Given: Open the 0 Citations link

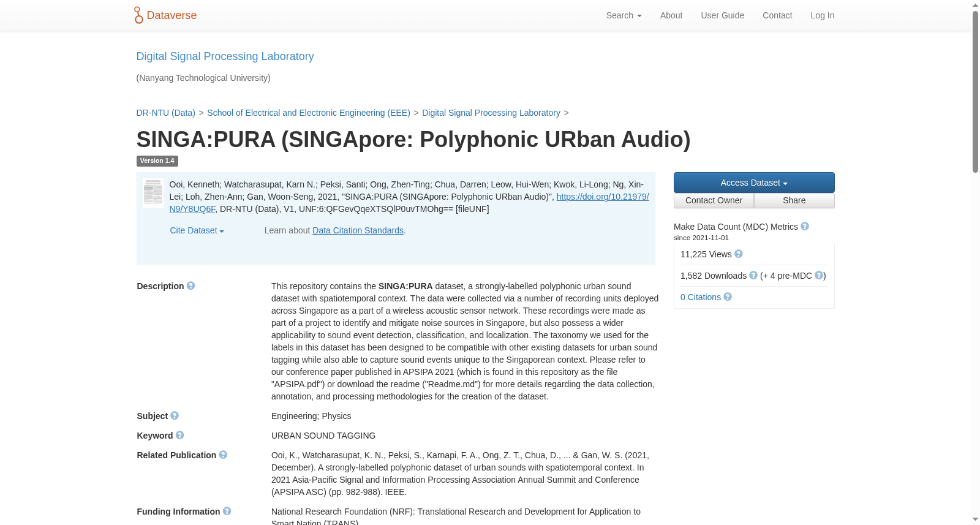Looking at the screenshot, I should (701, 297).
